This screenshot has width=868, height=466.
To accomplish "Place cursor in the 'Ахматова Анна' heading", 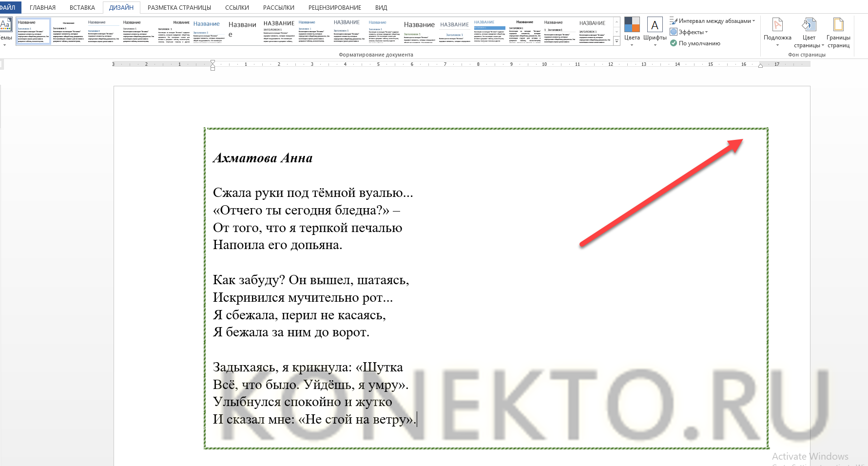I will 263,158.
